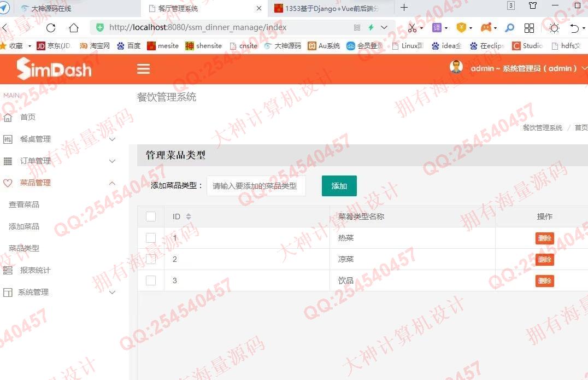
Task: Open the shensite bookmark
Action: (204, 46)
